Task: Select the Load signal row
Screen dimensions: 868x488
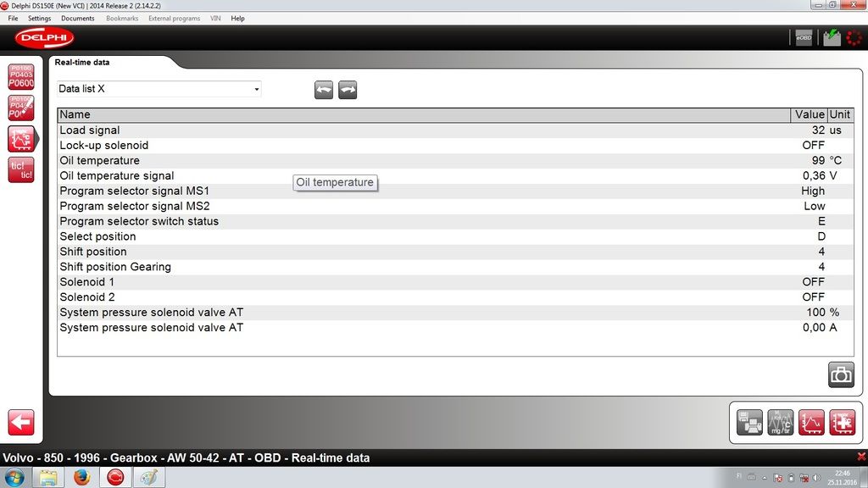Action: [455, 130]
